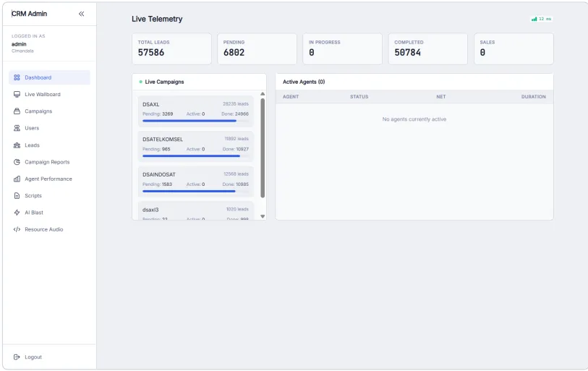Select the dsaxl3 campaign card
The width and height of the screenshot is (588, 371).
coord(196,211)
